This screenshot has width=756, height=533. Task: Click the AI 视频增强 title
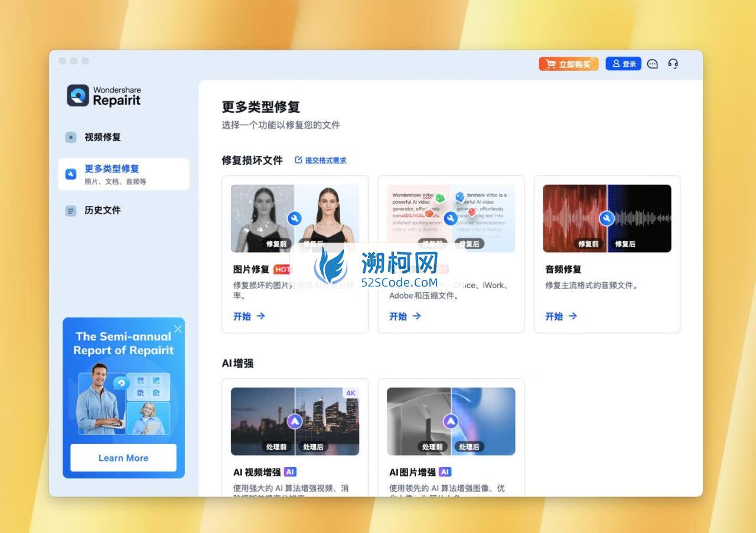(x=257, y=472)
